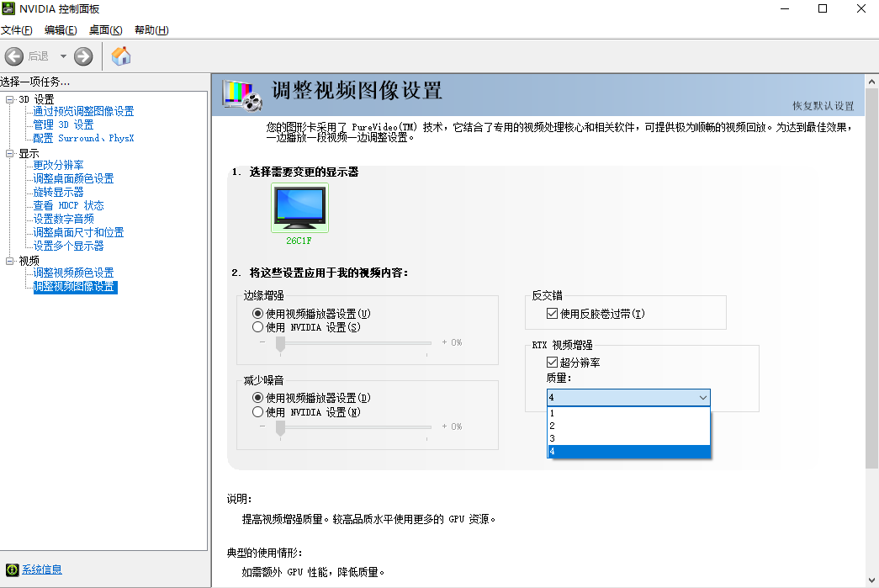Open 管理 3D 设置 page

[63, 125]
